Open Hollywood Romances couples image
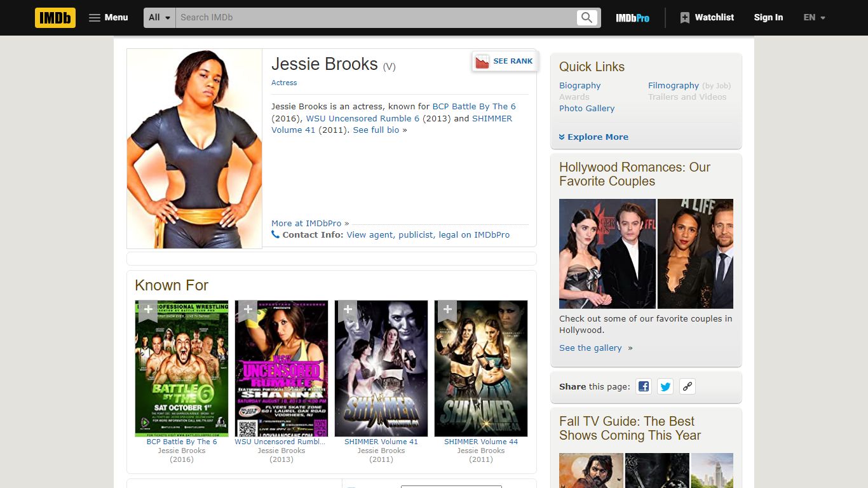This screenshot has width=868, height=488. point(646,254)
